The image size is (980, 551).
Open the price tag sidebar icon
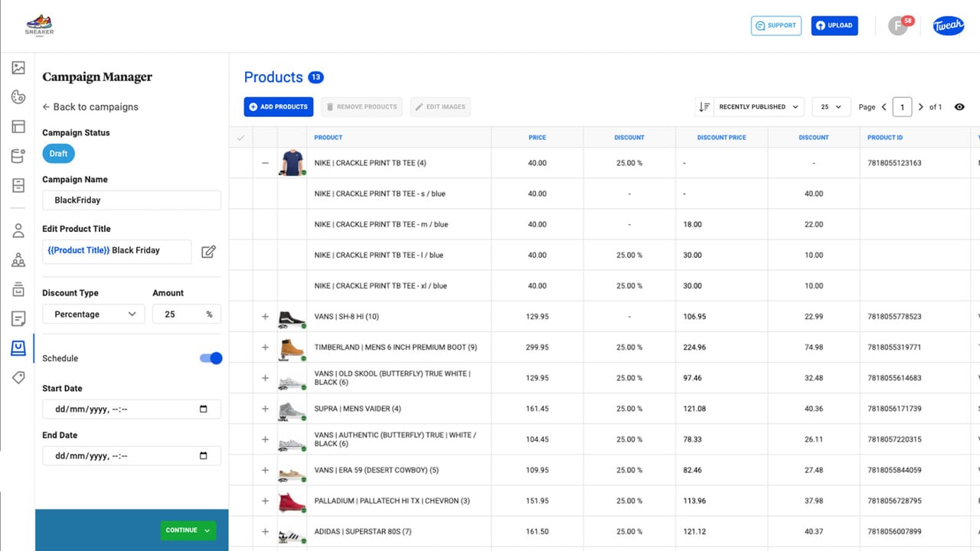click(18, 377)
